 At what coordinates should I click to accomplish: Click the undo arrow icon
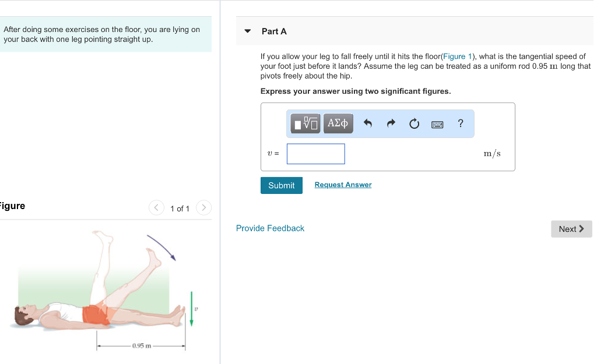[x=367, y=123]
